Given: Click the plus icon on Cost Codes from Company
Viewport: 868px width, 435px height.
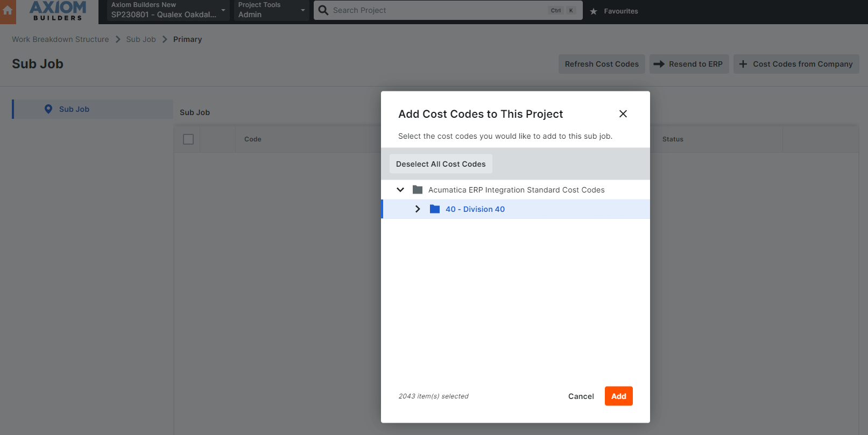Looking at the screenshot, I should click(743, 64).
